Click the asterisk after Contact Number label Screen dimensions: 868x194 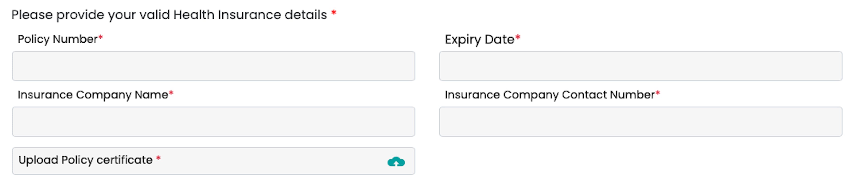(x=657, y=93)
